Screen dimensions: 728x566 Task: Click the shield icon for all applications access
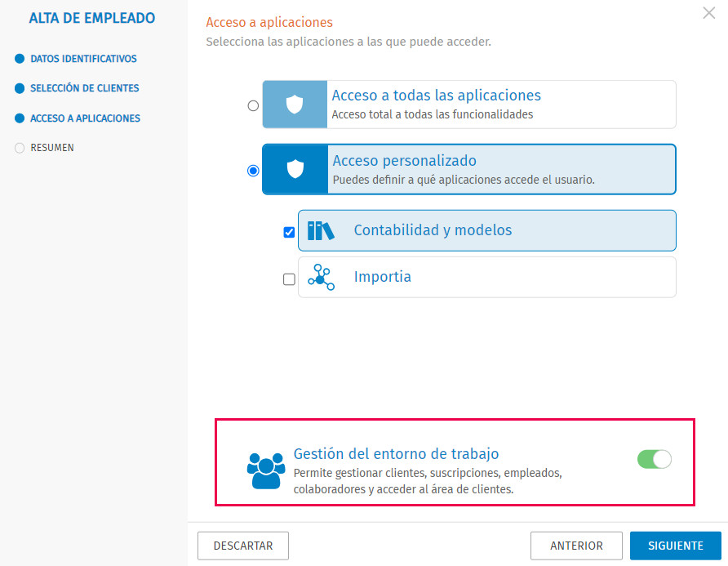pyautogui.click(x=295, y=104)
